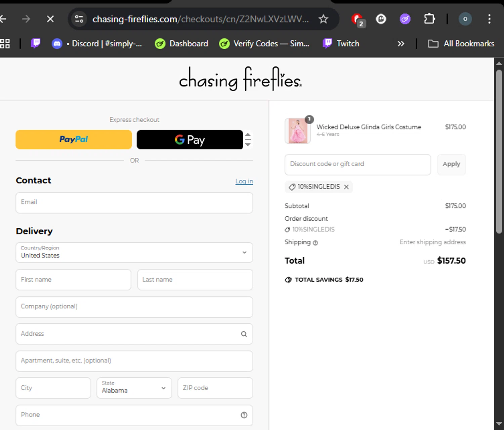The height and width of the screenshot is (430, 504).
Task: Open Chrome three-dot menu
Action: pos(489,19)
